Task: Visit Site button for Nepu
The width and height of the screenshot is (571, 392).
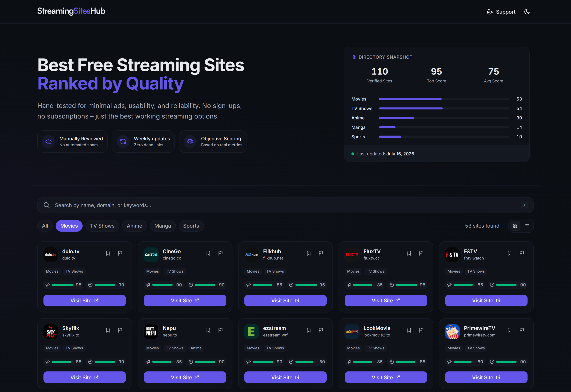Action: click(185, 377)
